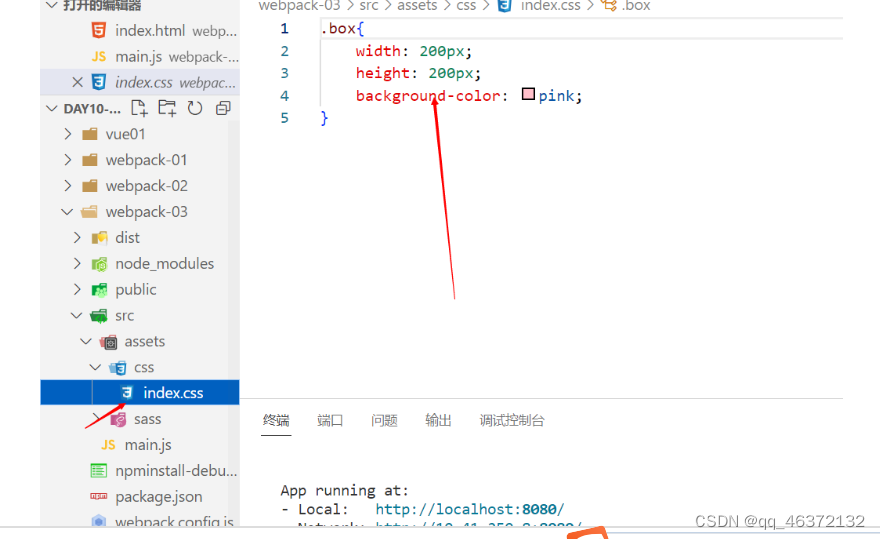Screen dimensions: 880x539
Task: Collapse the webpack-03 folder chevron
Action: tap(67, 212)
